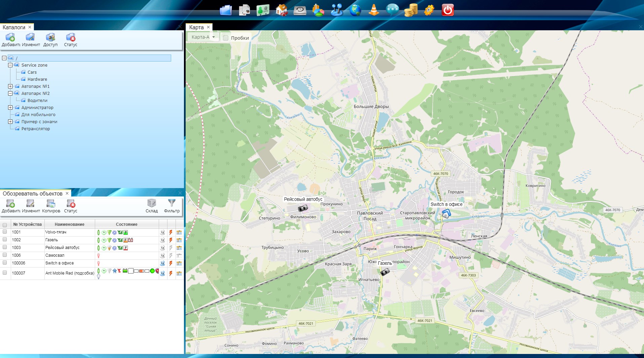Click Доступ button in catalog toolbar
Viewport: 644px width, 358px height.
(50, 40)
